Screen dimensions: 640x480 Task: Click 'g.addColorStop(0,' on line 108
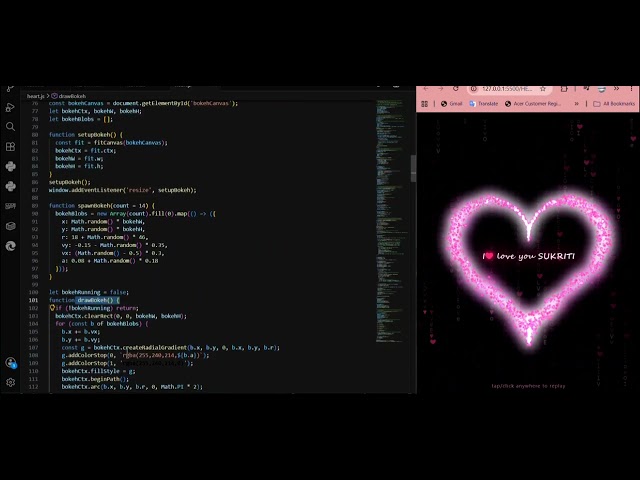point(89,355)
